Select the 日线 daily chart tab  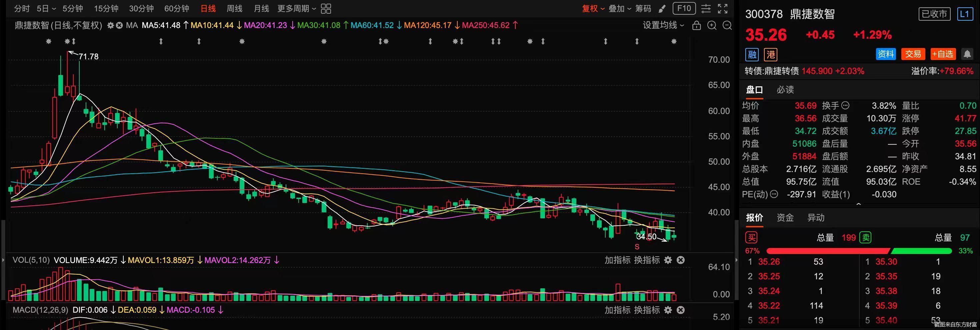point(208,8)
